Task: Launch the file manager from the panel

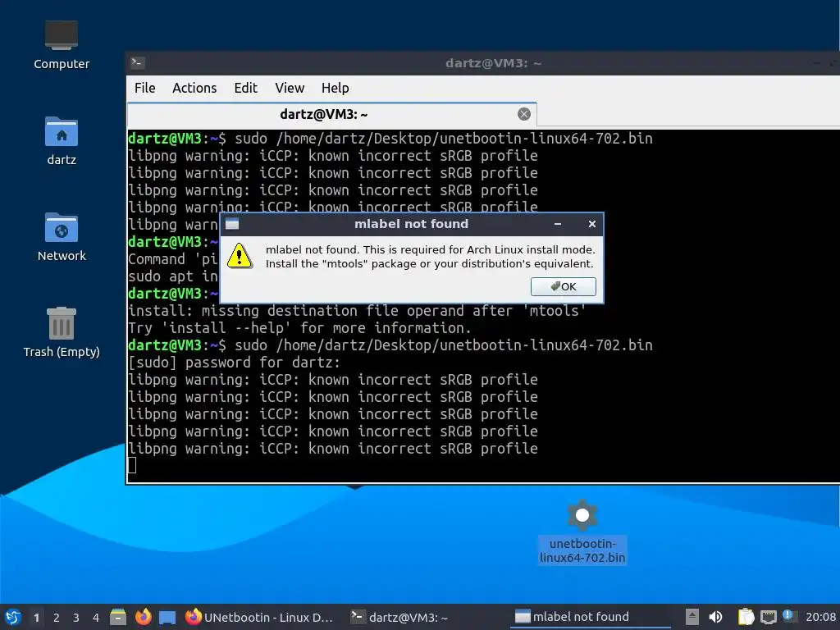Action: (118, 617)
